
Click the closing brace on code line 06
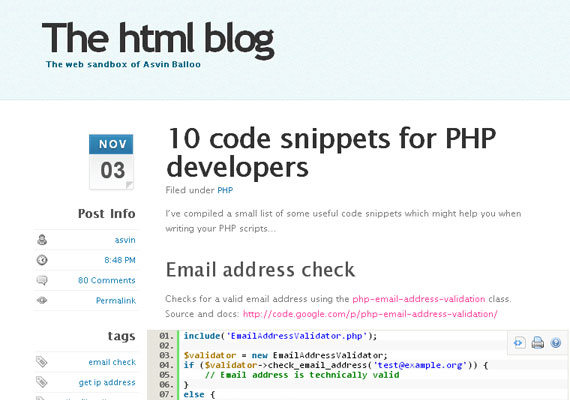[x=186, y=385]
